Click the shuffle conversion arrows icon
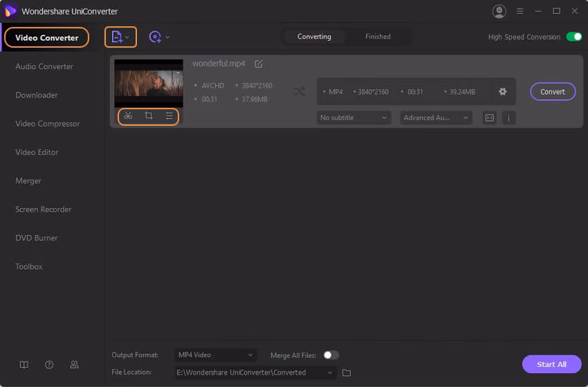 click(300, 91)
